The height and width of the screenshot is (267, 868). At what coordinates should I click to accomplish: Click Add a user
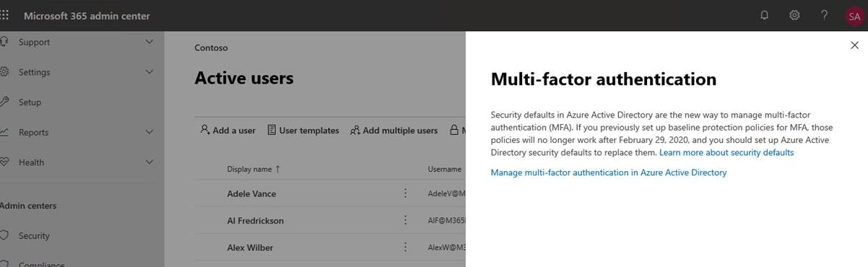click(228, 131)
